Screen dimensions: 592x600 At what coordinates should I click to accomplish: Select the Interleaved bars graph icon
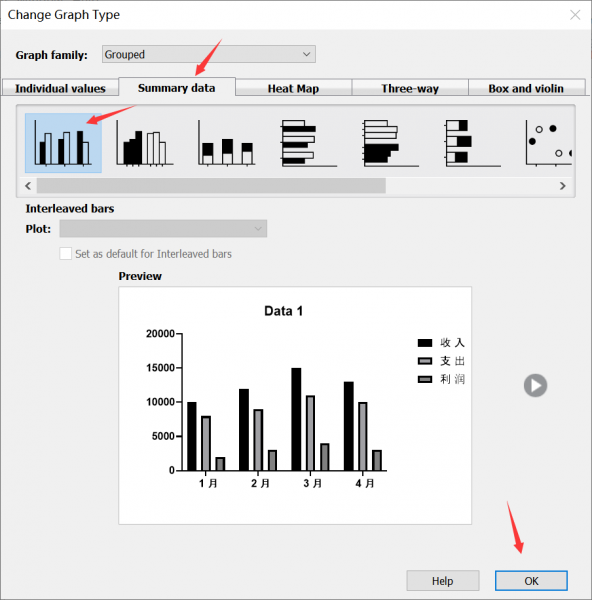pyautogui.click(x=63, y=143)
